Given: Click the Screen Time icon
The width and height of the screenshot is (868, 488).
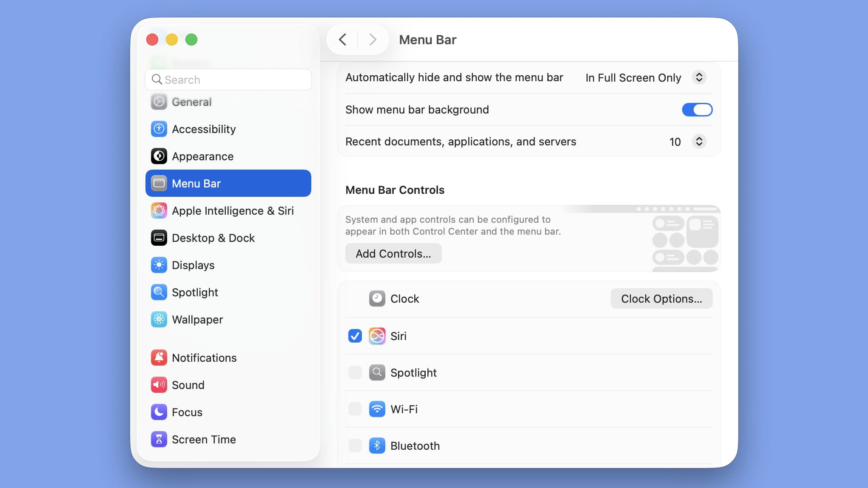Looking at the screenshot, I should tap(204, 439).
